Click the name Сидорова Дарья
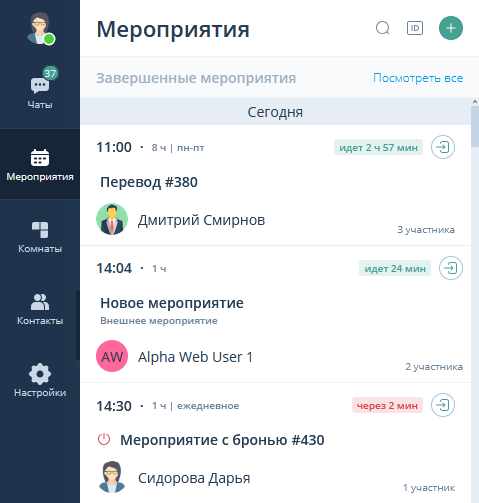 (194, 478)
